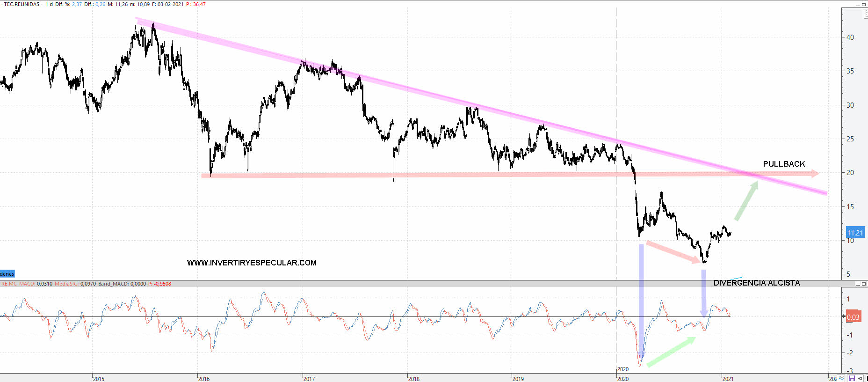The height and width of the screenshot is (382, 868).
Task: Click the double-chevron expand icon at bottom right
Action: (842, 378)
